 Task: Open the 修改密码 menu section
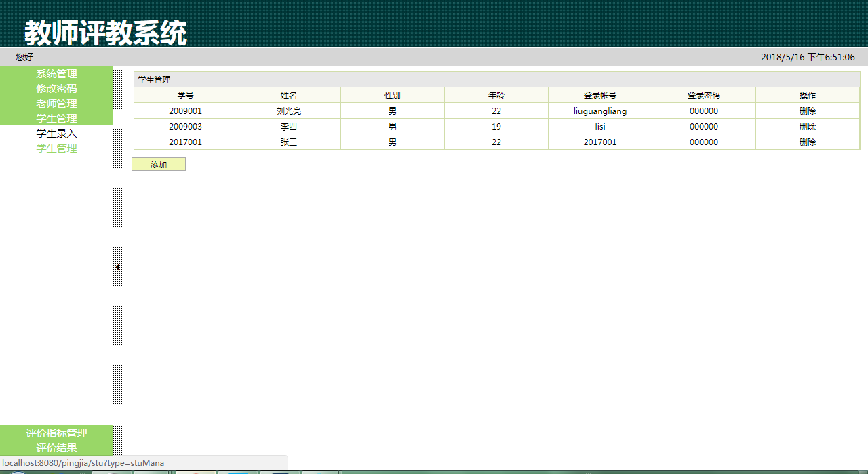tap(56, 89)
